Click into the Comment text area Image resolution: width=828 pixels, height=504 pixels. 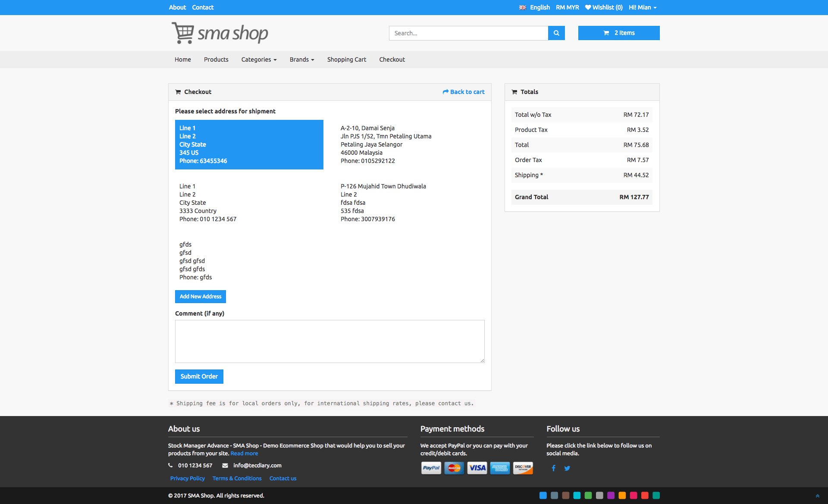(330, 341)
